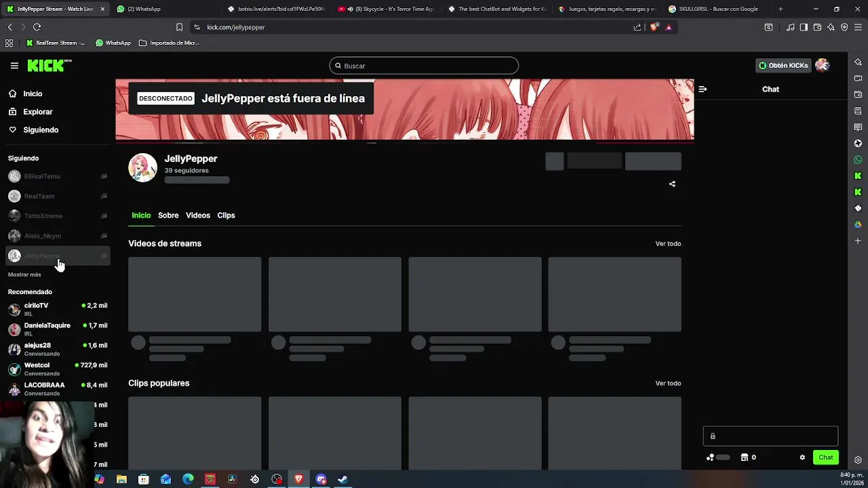Viewport: 868px width, 488px height.
Task: Open RealTeam in the Siguiendo list
Action: pyautogui.click(x=58, y=196)
